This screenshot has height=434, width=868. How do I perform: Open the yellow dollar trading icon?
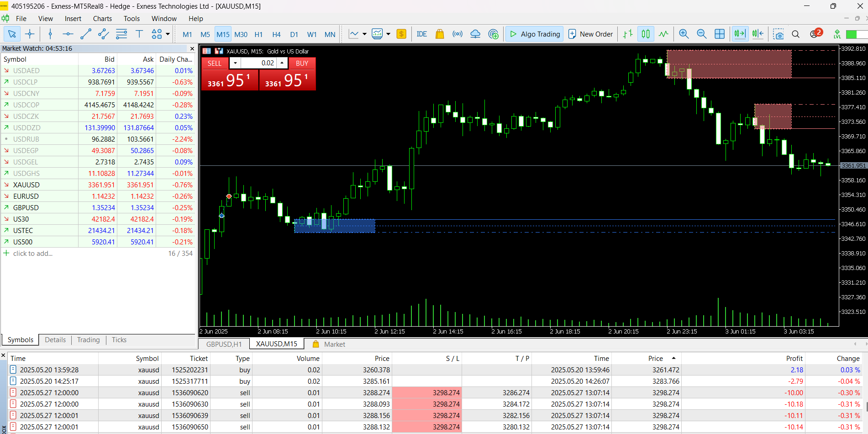pyautogui.click(x=401, y=34)
